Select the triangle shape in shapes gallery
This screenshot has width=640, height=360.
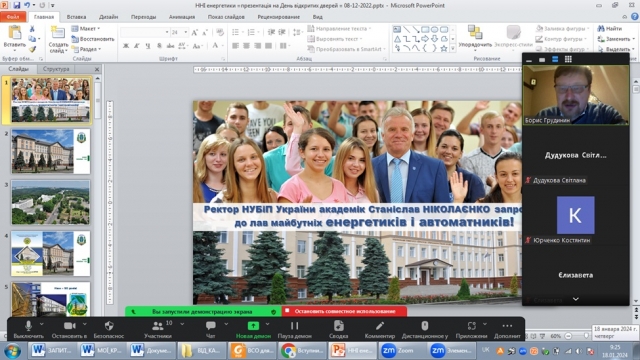(397, 39)
